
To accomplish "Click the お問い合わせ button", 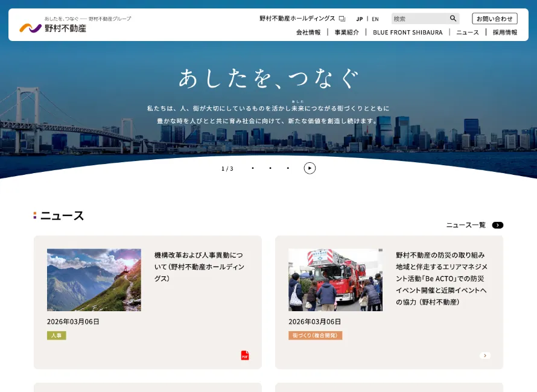I will 495,19.
